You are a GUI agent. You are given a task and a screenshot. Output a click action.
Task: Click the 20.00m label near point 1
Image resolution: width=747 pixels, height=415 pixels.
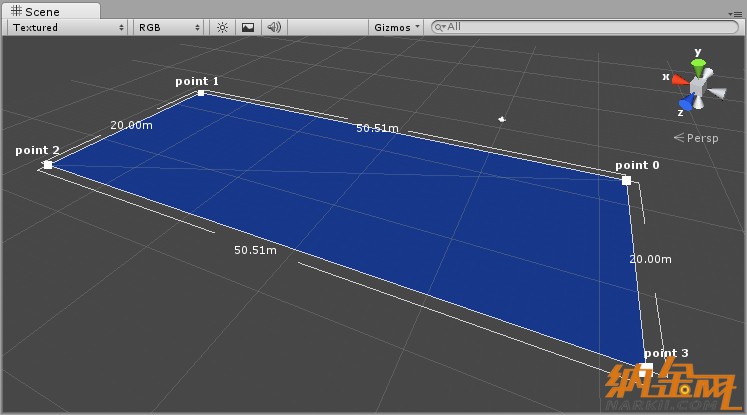131,125
